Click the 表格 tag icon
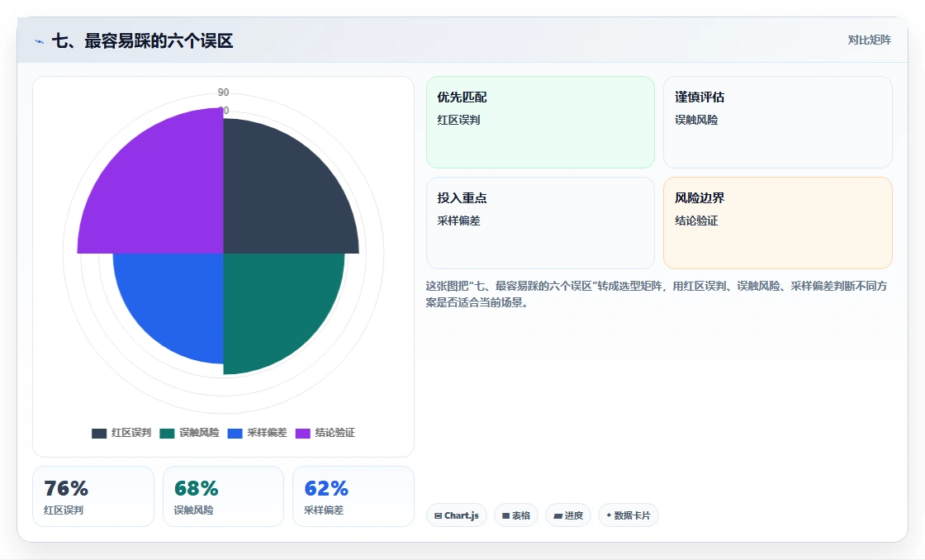 tap(505, 515)
